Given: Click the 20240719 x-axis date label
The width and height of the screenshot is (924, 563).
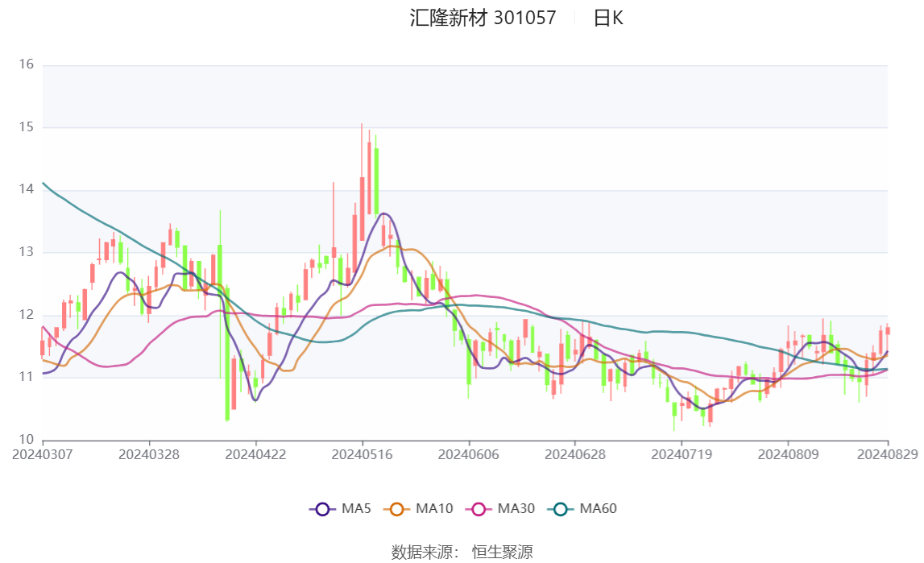Looking at the screenshot, I should coord(682,454).
